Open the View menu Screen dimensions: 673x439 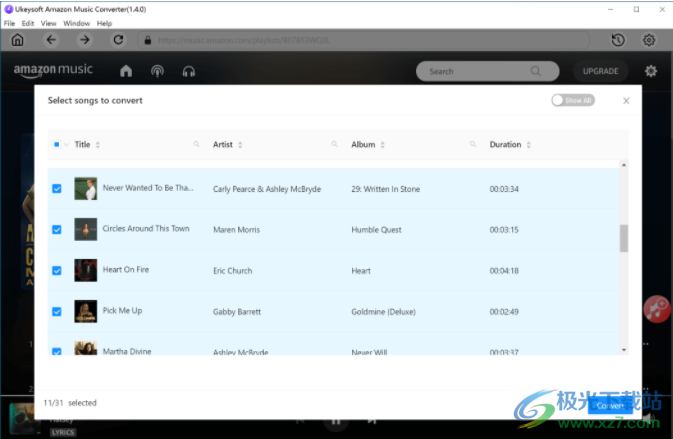pos(49,23)
